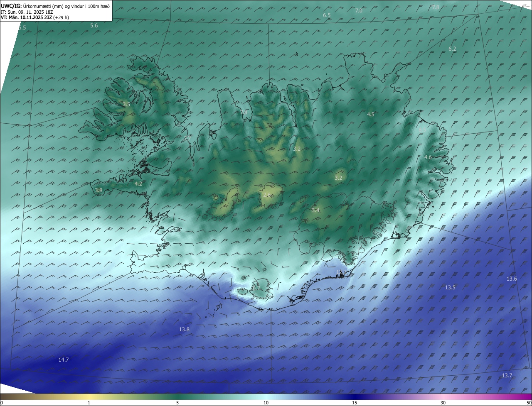Click the 5 tick label on the color scale
Viewport: 532px width, 406px height.
click(177, 403)
